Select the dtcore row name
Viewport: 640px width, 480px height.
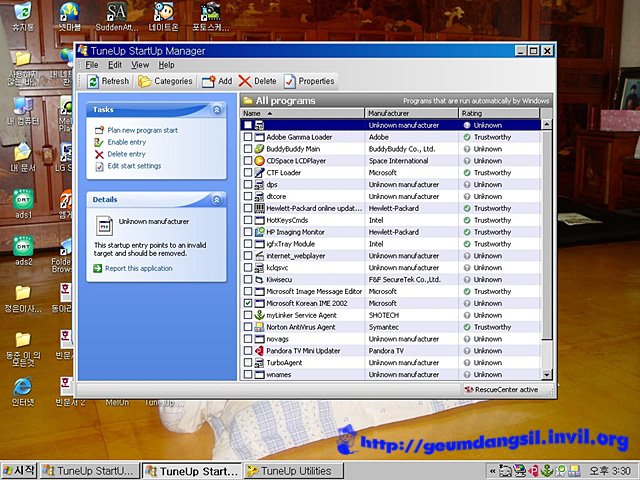click(x=276, y=196)
